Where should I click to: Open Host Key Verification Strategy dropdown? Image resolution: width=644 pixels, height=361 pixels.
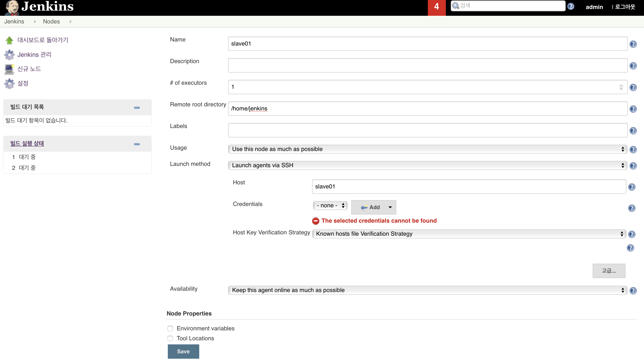(469, 234)
